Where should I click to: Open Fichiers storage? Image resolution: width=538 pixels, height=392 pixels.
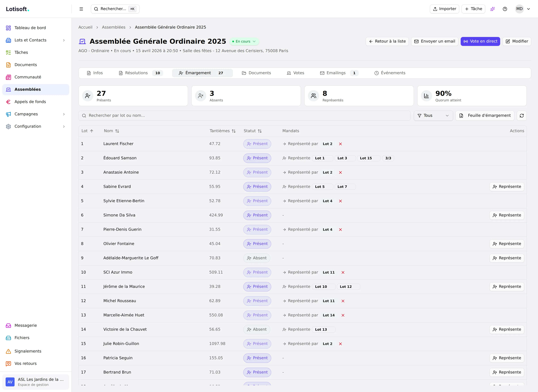(36, 338)
